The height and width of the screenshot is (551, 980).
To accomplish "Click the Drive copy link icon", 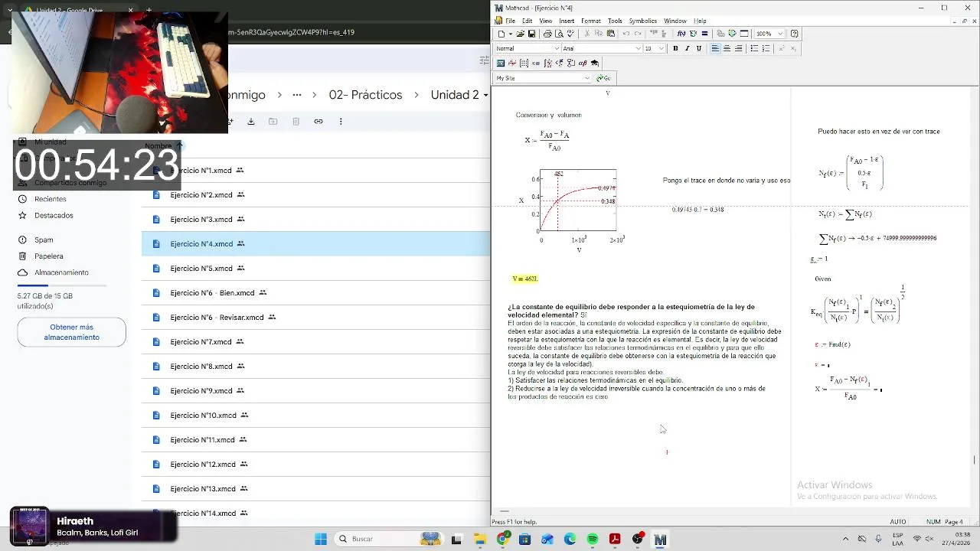I will point(318,121).
